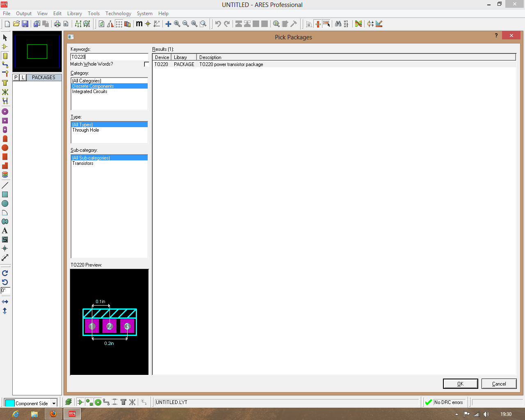This screenshot has height=420, width=525.
Task: Select the Selection arrow tool in sidebar
Action: pyautogui.click(x=5, y=37)
